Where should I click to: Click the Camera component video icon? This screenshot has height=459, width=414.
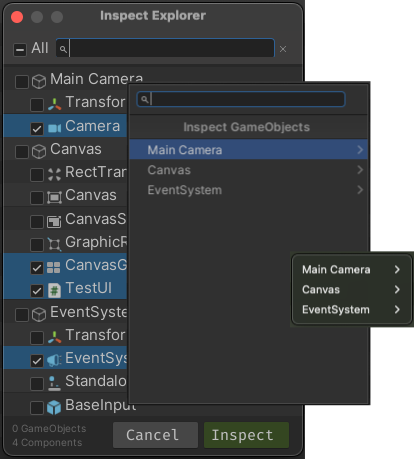click(x=54, y=128)
